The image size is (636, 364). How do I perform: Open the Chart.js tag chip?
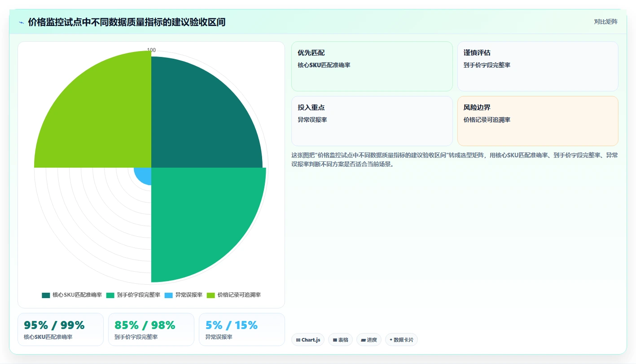[x=308, y=340]
